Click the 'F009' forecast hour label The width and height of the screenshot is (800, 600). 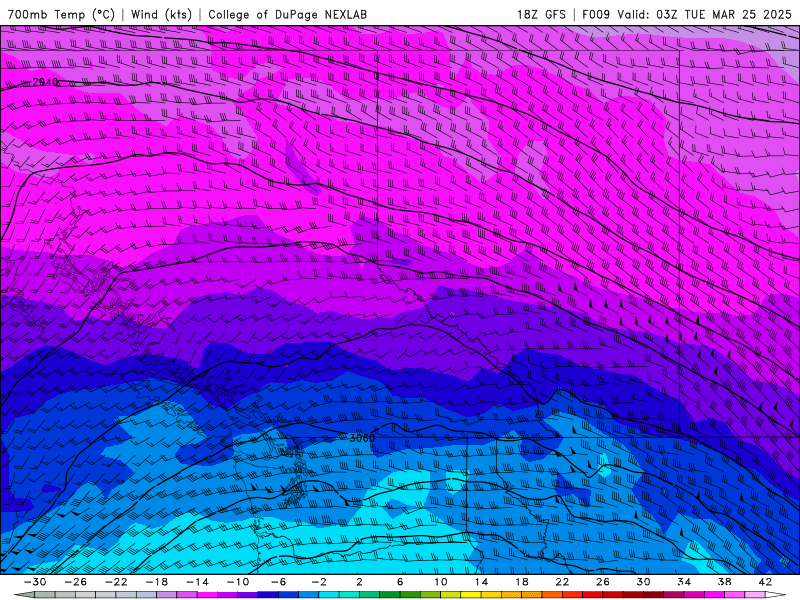pos(595,14)
